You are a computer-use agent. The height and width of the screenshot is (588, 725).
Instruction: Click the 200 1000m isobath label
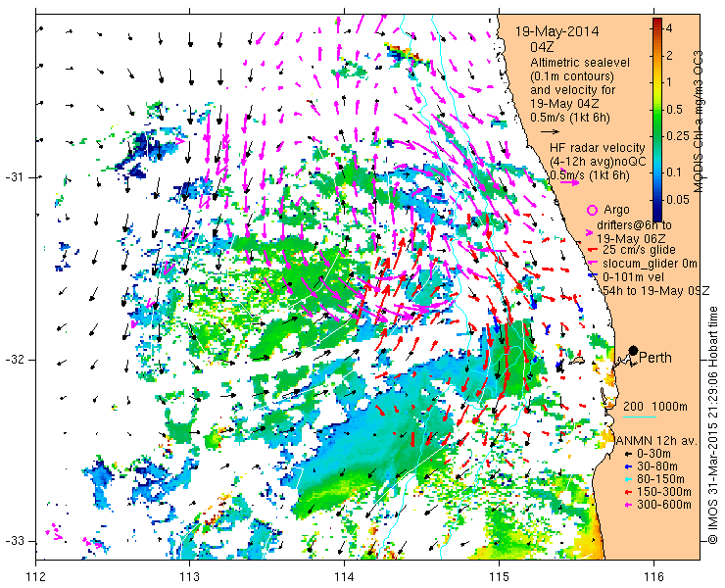click(655, 406)
